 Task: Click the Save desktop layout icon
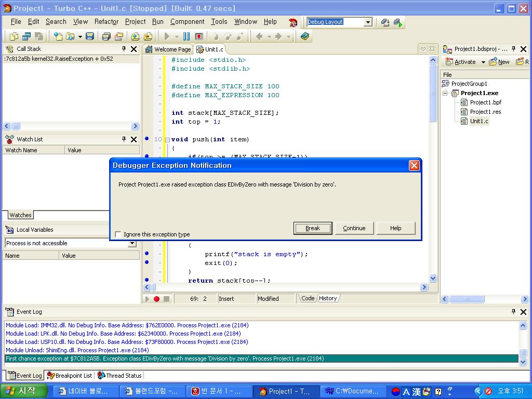385,22
